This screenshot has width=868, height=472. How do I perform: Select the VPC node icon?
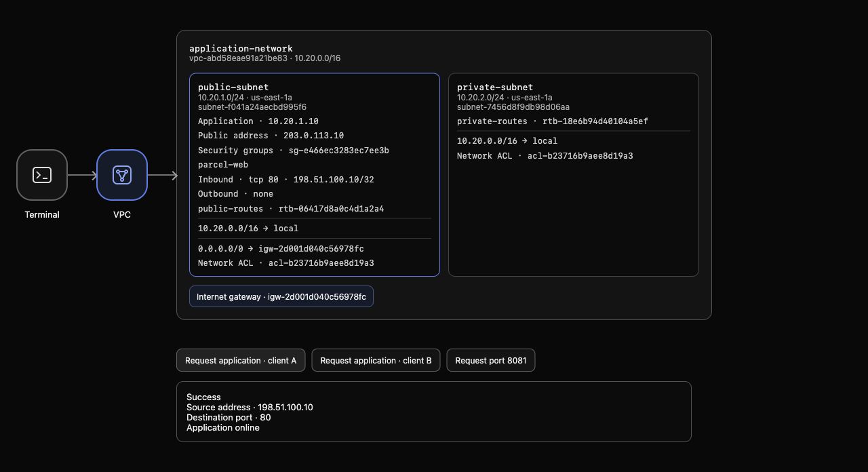point(122,175)
